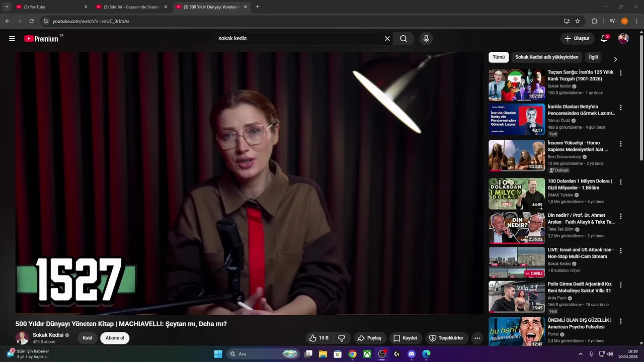The image size is (644, 362).
Task: Open the YouTube guide hamburger menu
Action: tap(12, 39)
